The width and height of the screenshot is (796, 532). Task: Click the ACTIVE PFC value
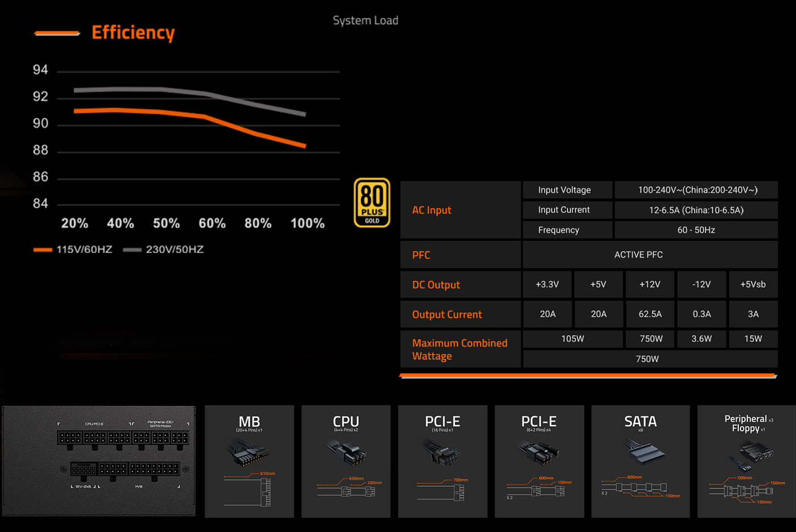pos(639,255)
